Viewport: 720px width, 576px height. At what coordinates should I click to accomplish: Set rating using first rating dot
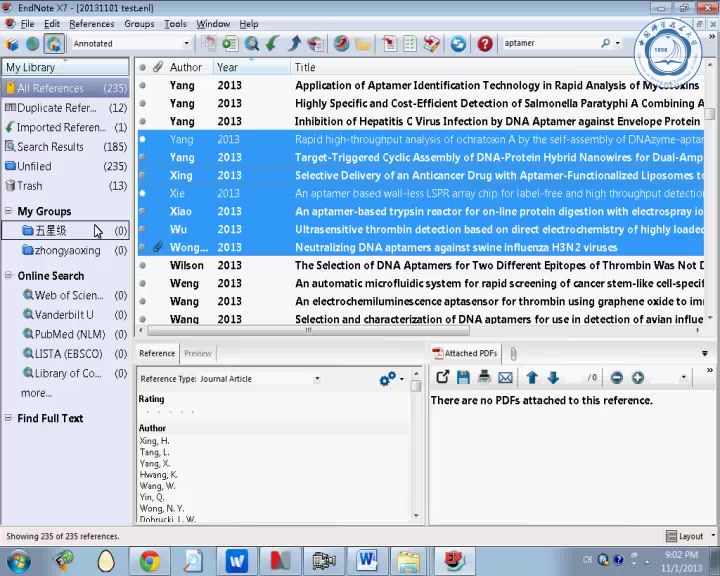[x=147, y=412]
